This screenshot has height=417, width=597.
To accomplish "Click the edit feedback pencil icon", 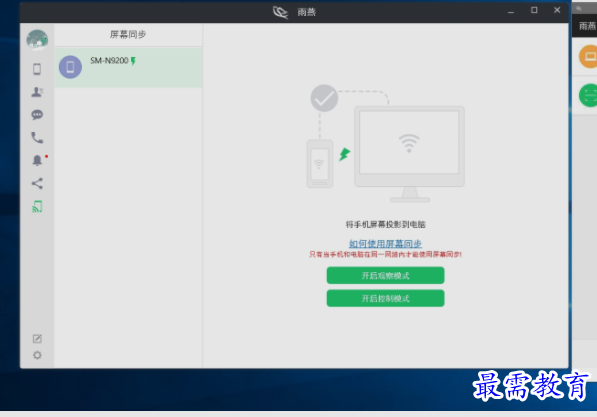I will click(x=37, y=339).
